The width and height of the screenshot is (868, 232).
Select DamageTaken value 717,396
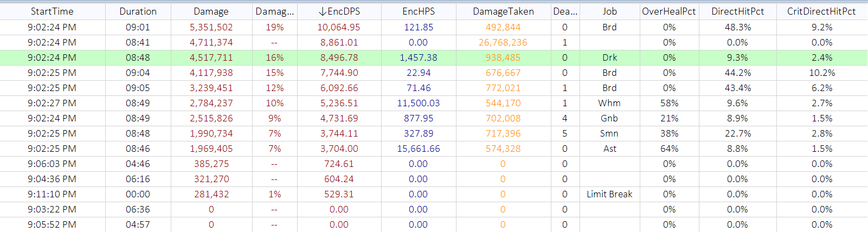pyautogui.click(x=503, y=133)
